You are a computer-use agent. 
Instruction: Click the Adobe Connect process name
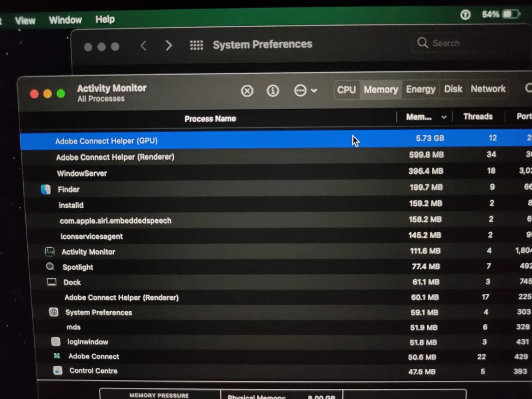[94, 357]
